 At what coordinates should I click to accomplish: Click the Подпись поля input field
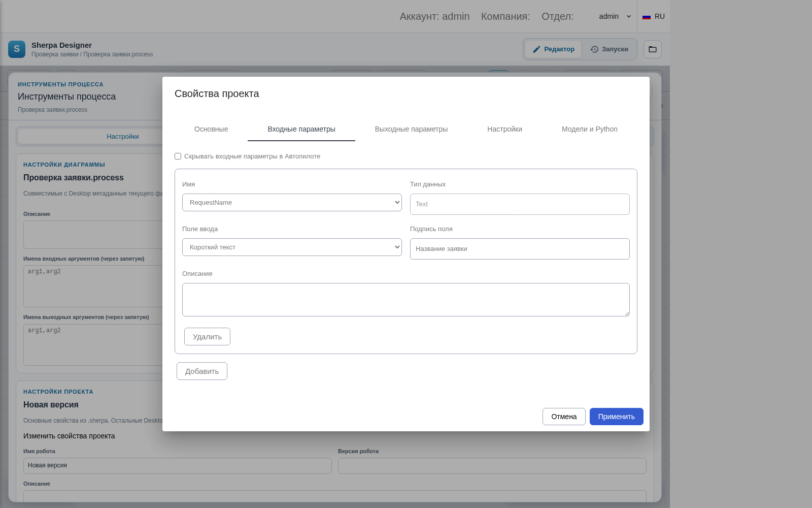click(x=520, y=249)
